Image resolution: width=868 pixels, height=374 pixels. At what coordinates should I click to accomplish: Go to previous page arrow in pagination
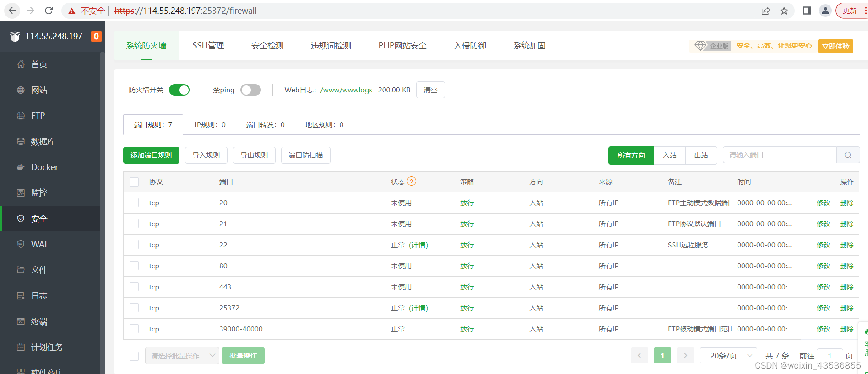click(x=640, y=356)
